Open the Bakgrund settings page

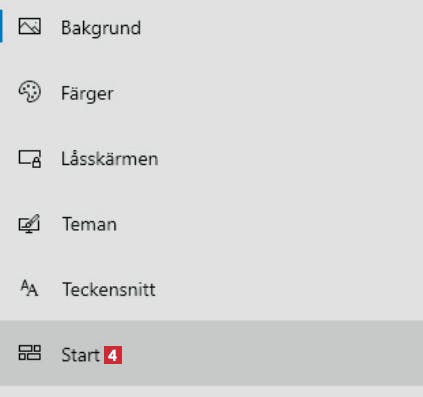[211, 27]
